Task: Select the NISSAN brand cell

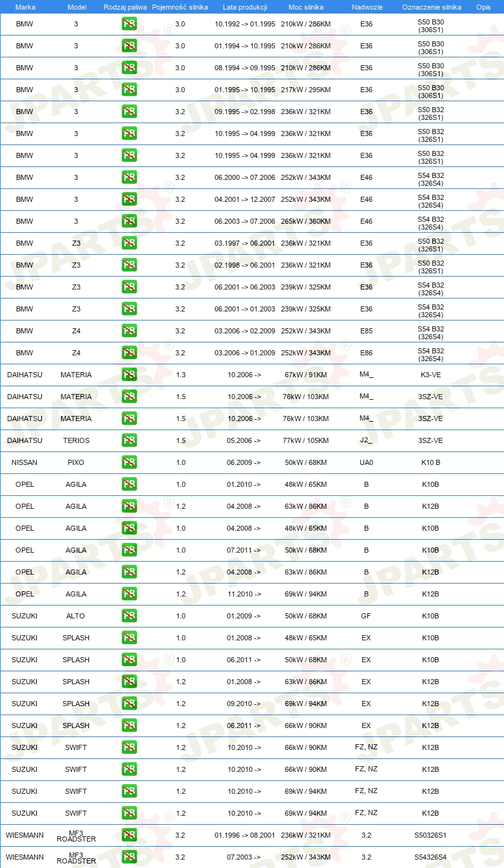Action: 24,462
